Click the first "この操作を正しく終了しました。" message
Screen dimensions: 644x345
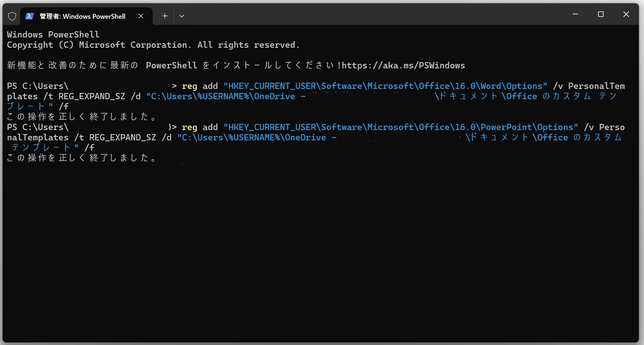click(x=82, y=117)
